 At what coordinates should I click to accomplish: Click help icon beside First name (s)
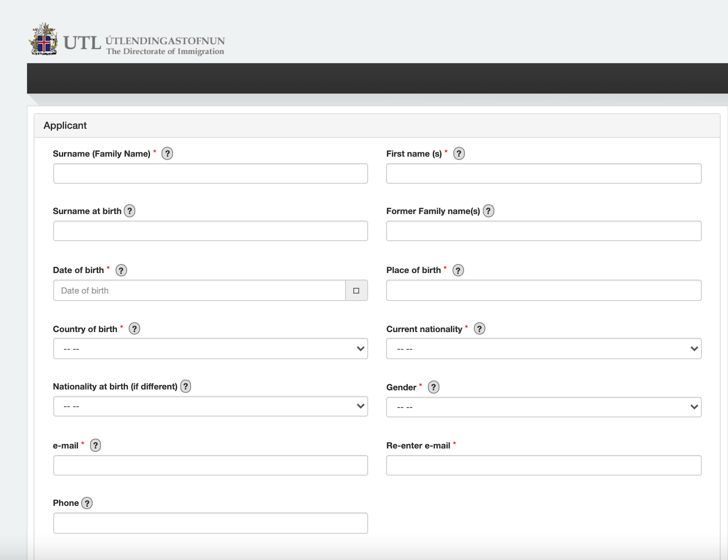click(x=459, y=154)
